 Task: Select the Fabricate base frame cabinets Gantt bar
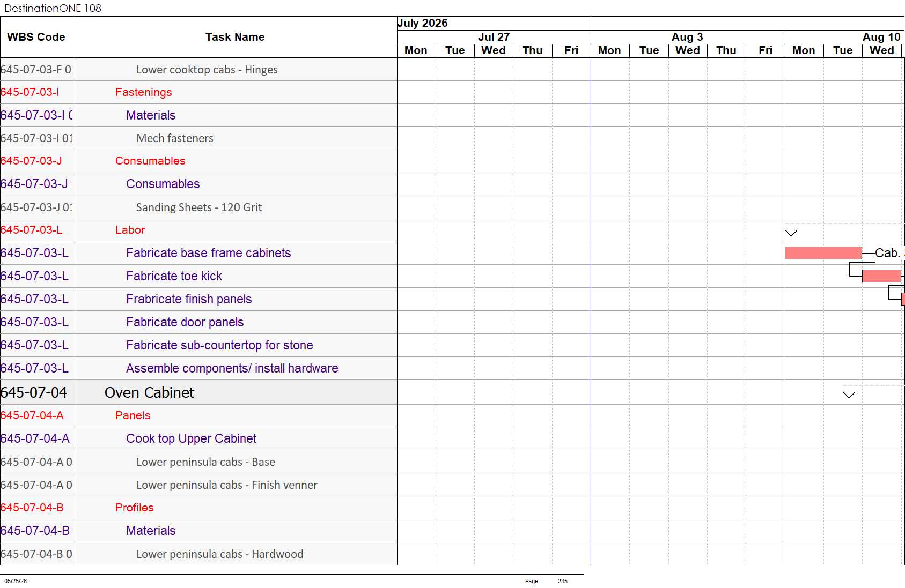(823, 253)
